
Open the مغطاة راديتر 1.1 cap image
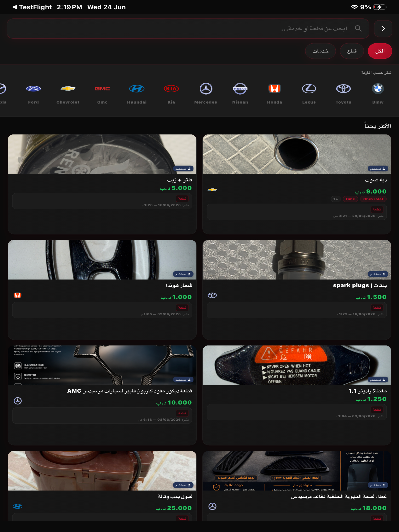297,365
